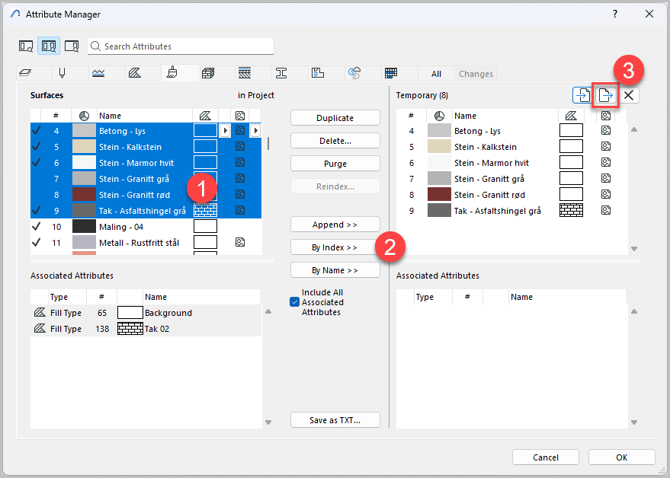Toggle checkmark for Maling - 04 row

36,227
